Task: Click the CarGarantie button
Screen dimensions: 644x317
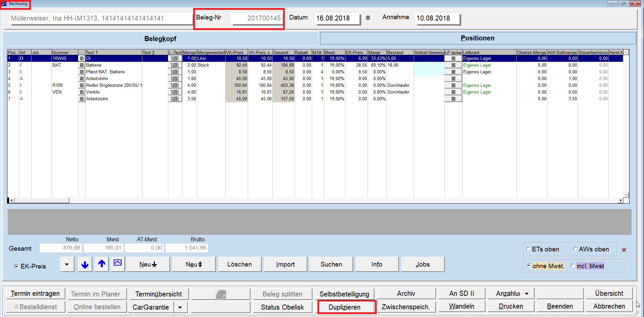Action: tap(151, 307)
